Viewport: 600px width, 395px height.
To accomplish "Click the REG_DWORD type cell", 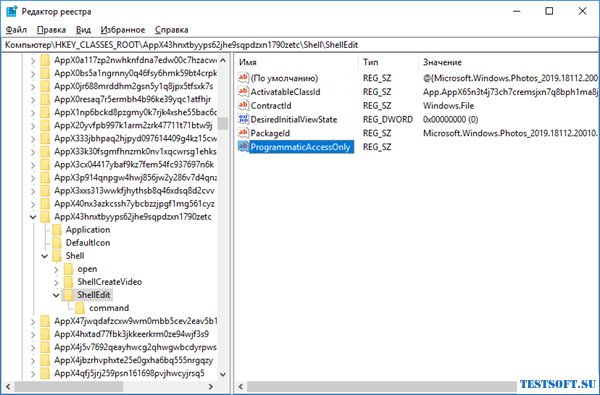I will coord(388,119).
